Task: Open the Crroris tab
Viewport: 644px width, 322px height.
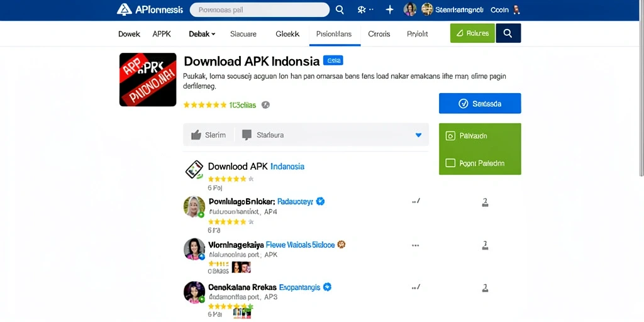Action: click(x=379, y=34)
